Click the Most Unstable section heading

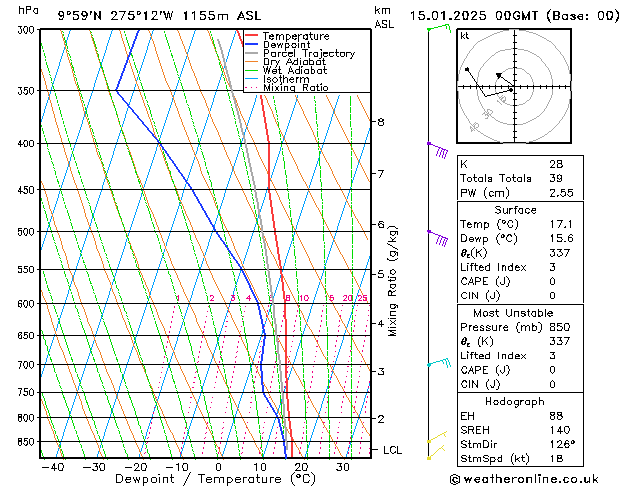513,313
